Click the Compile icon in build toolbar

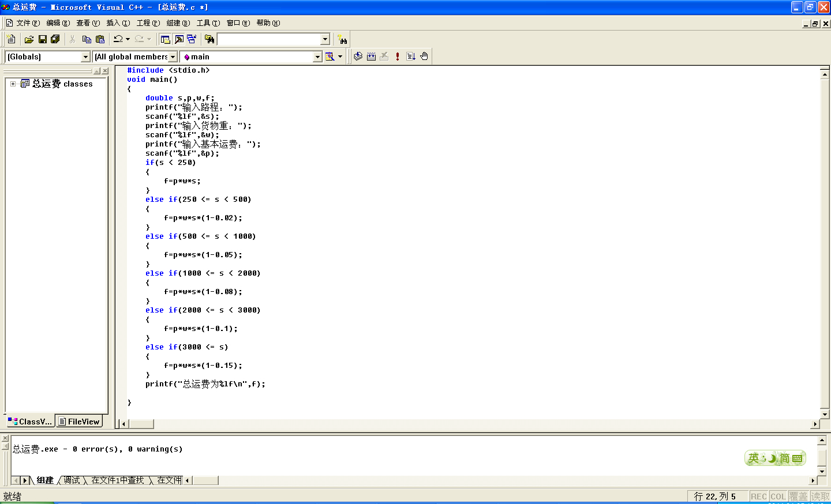tap(358, 57)
